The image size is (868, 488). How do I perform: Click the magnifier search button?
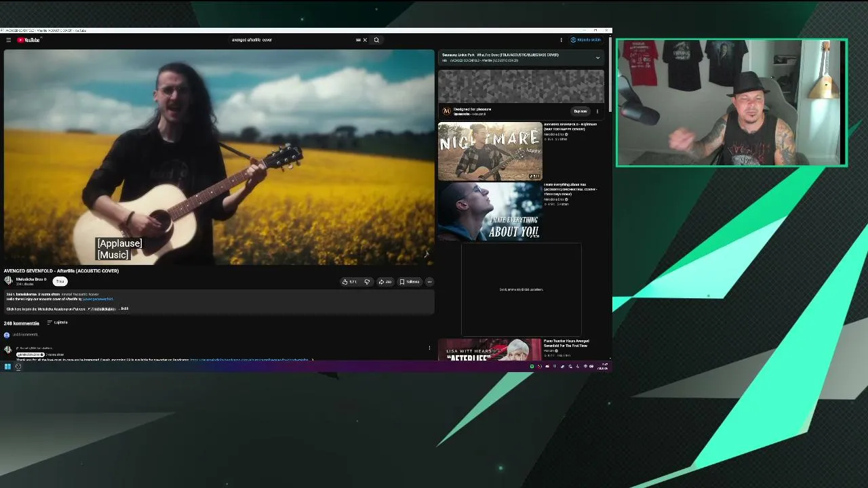[x=376, y=40]
